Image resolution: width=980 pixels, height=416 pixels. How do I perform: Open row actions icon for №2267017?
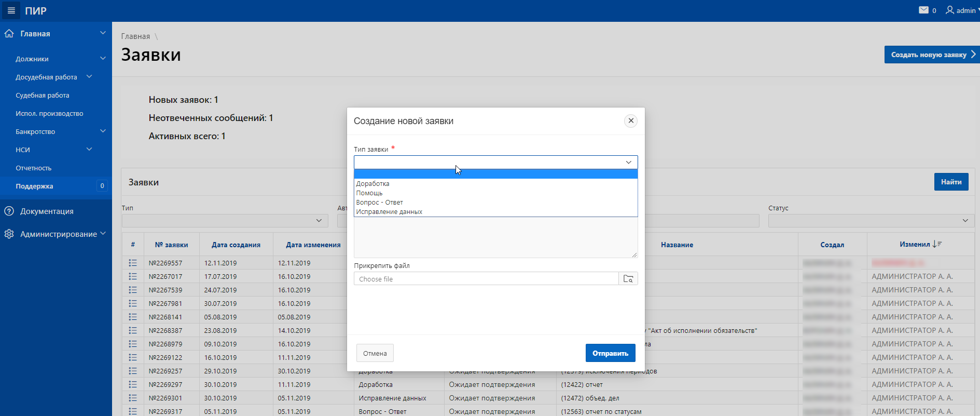point(133,276)
